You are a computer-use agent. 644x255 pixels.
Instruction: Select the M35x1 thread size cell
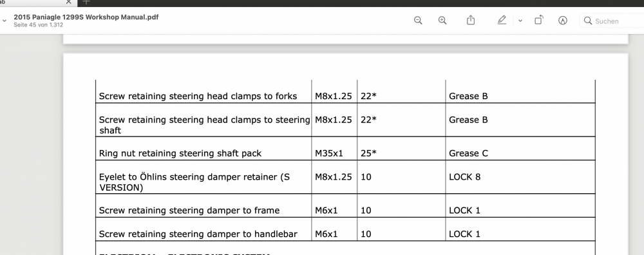(328, 153)
